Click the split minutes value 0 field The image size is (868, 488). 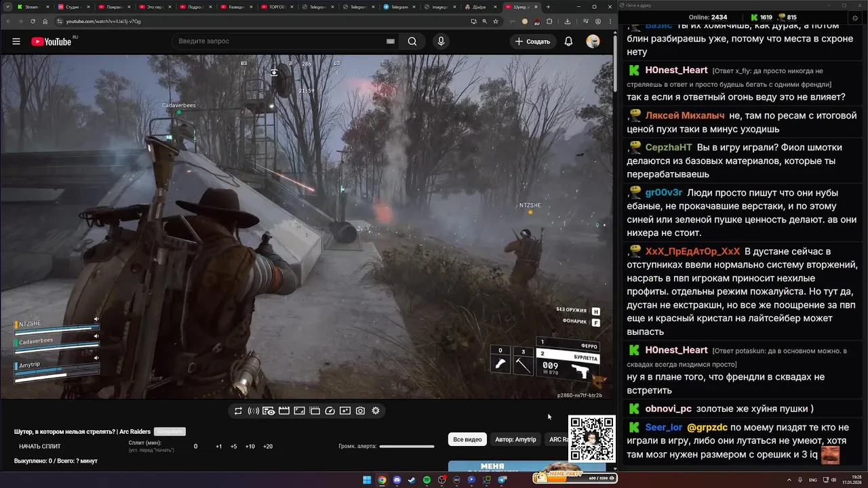(x=196, y=447)
